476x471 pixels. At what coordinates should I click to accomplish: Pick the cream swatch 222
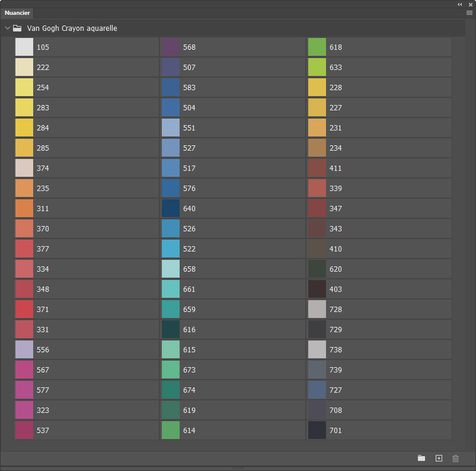(x=24, y=67)
